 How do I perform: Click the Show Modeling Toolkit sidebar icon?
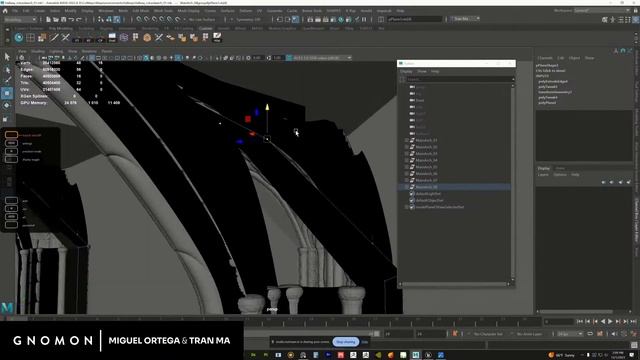pos(605,19)
